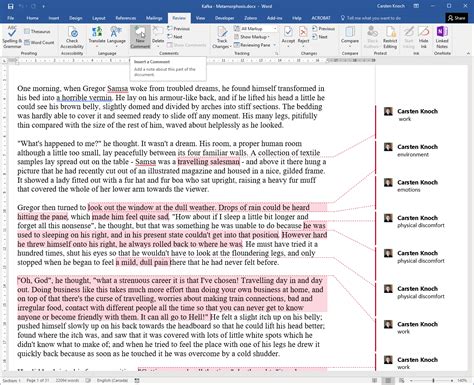Switch to Read Mode view in status bar
This screenshot has width=474, height=385.
[375, 380]
